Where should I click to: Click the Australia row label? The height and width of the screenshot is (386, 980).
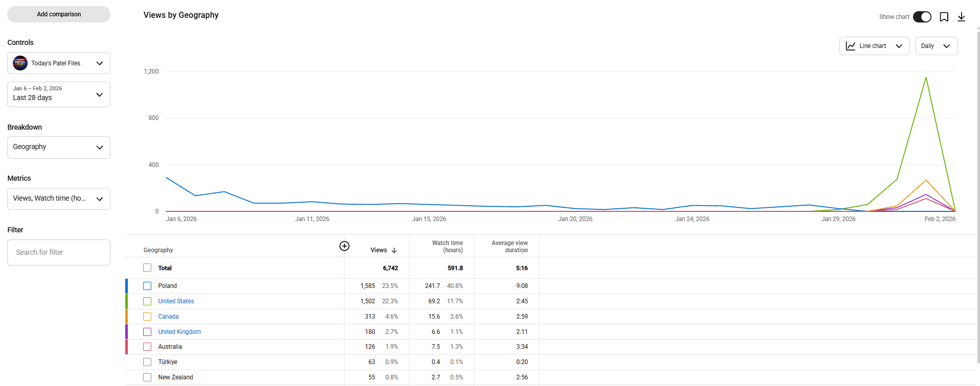[170, 347]
